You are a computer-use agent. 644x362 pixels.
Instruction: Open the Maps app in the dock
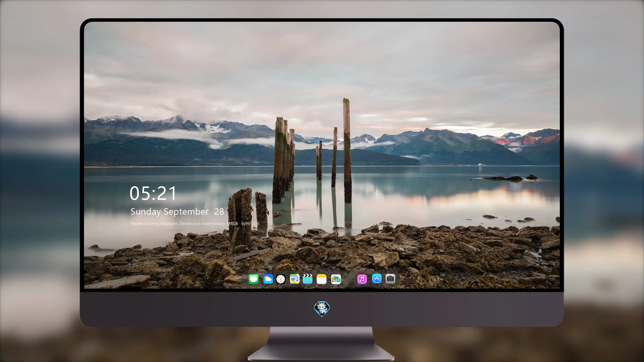[x=294, y=279]
